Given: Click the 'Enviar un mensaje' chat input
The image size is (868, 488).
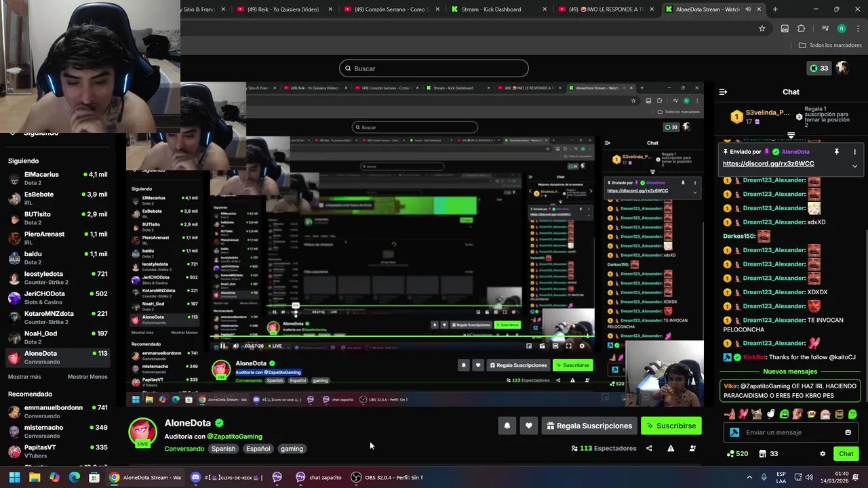Looking at the screenshot, I should (x=791, y=432).
